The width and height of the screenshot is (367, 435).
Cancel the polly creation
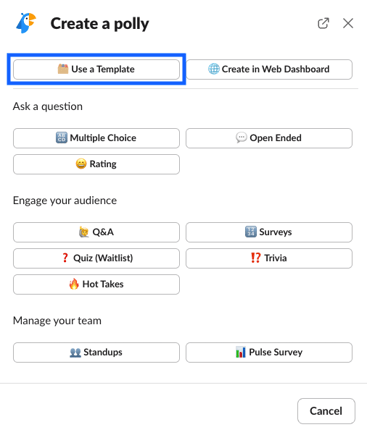click(x=326, y=411)
